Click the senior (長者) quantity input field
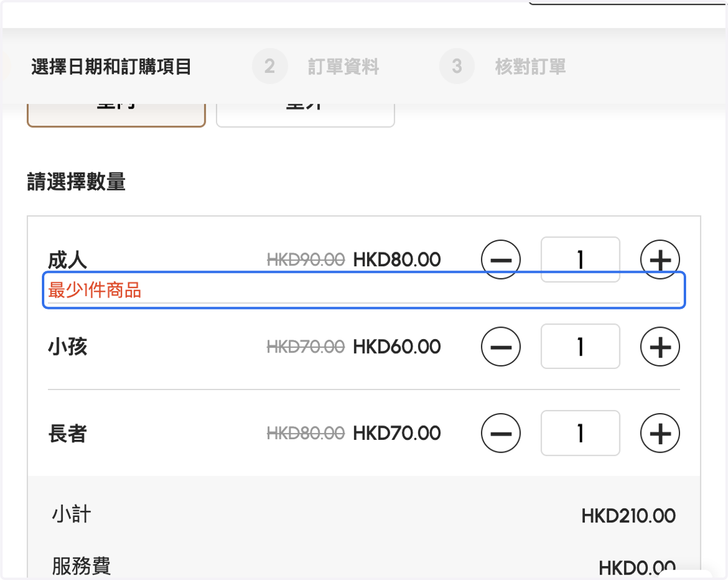 581,433
